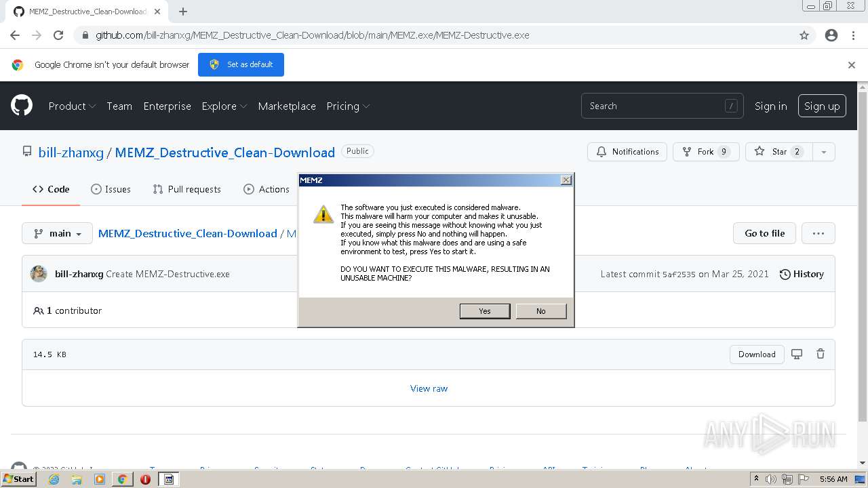Open Windows Explorer folder from taskbar
The width and height of the screenshot is (868, 488).
click(x=77, y=479)
